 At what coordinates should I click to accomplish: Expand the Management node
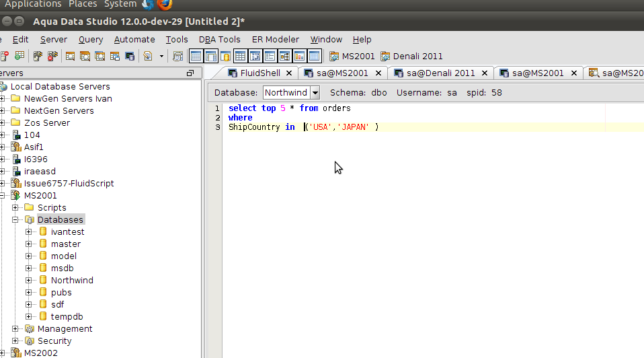pos(15,329)
